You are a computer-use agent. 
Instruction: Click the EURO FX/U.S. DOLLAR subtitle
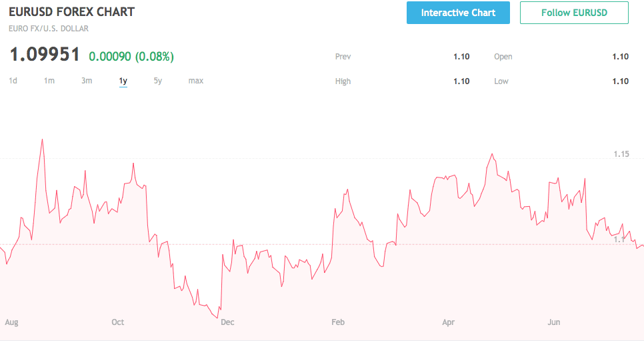[x=49, y=29]
